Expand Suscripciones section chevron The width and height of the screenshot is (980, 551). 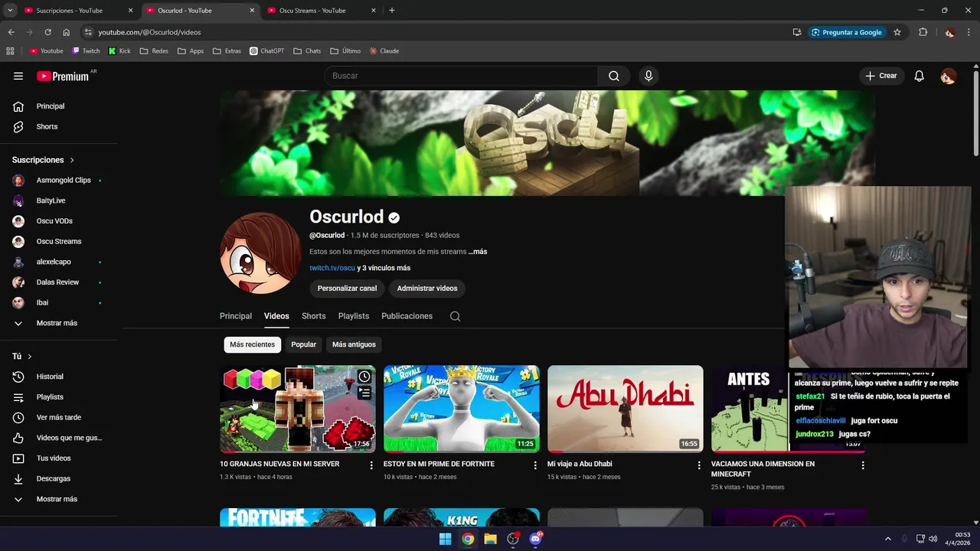(x=72, y=160)
